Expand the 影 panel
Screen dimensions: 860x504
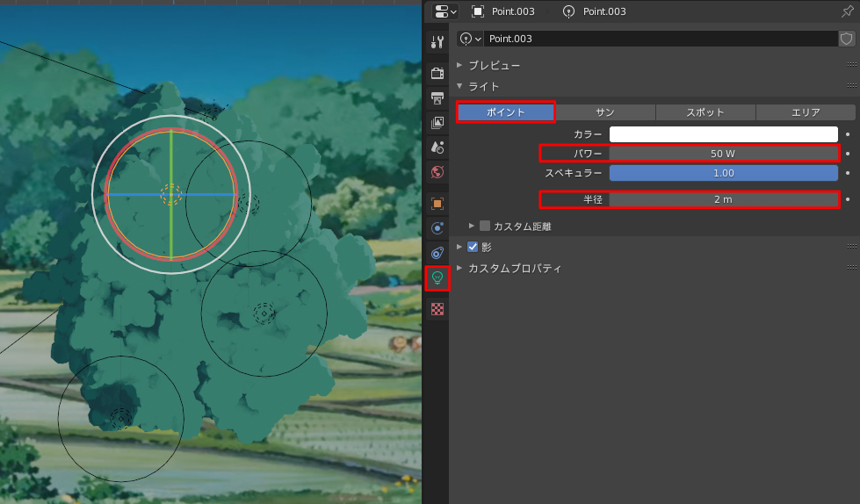[459, 247]
